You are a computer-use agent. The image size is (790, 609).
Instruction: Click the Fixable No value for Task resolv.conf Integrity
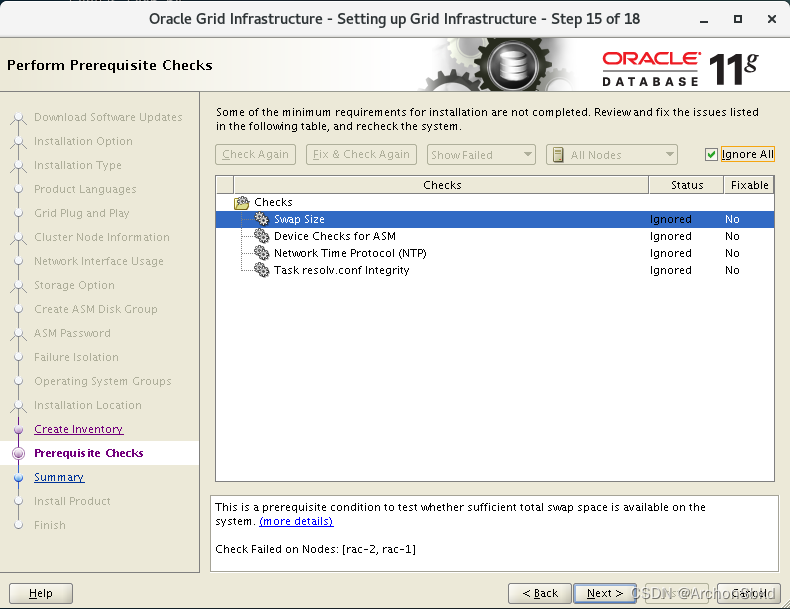coord(732,270)
